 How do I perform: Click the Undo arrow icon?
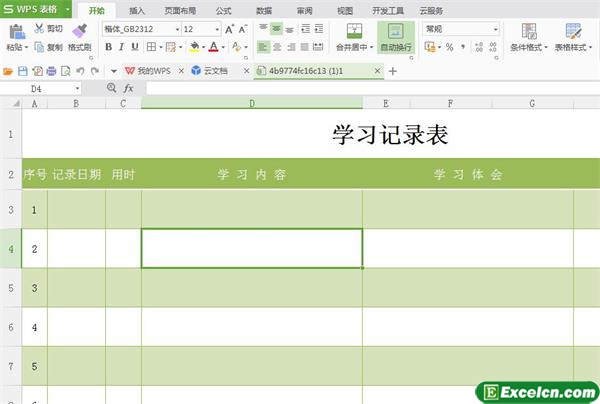point(80,71)
